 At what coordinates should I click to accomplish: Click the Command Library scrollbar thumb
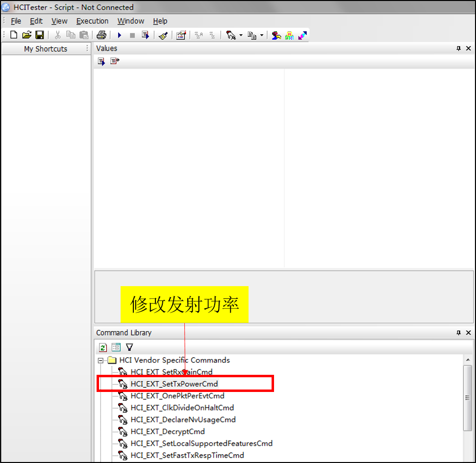tap(468, 398)
